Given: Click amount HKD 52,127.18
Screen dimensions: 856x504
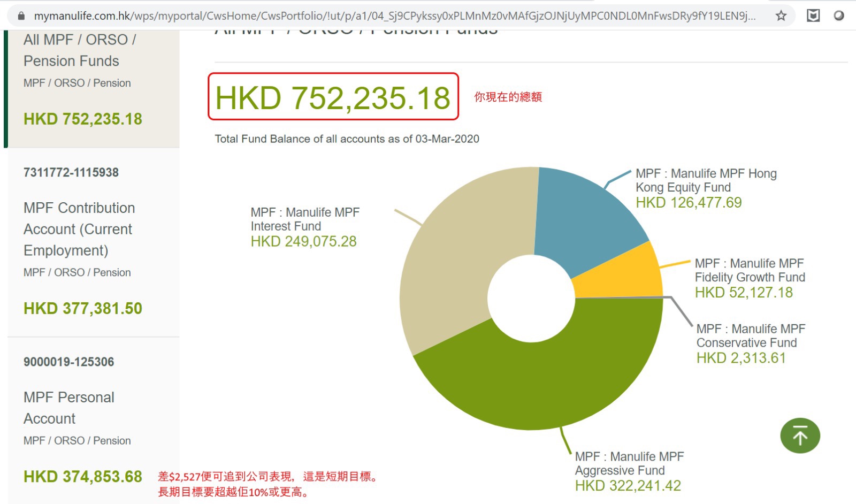Looking at the screenshot, I should (744, 293).
